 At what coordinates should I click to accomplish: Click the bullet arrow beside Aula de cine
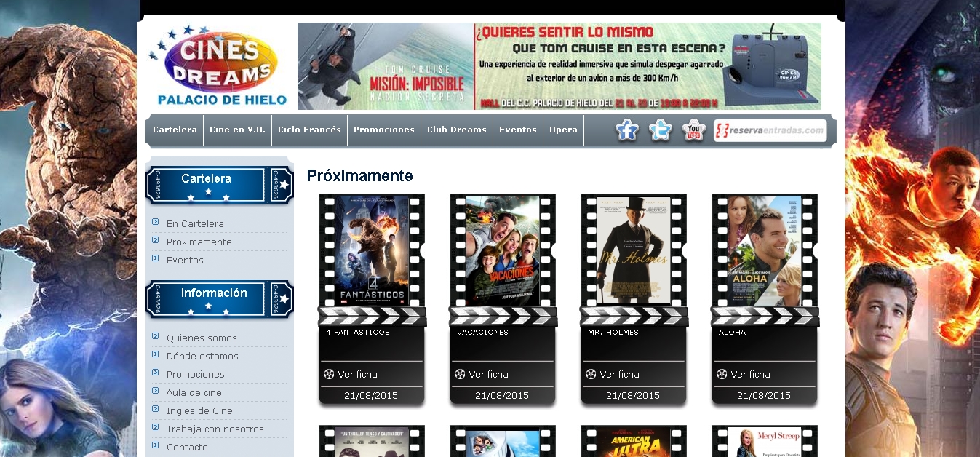coord(156,391)
